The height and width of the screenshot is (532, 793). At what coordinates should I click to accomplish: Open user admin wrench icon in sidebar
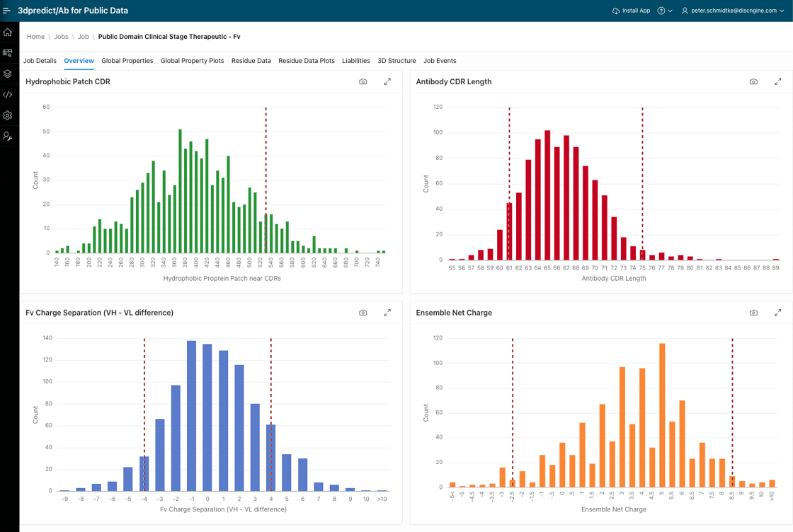pyautogui.click(x=8, y=136)
